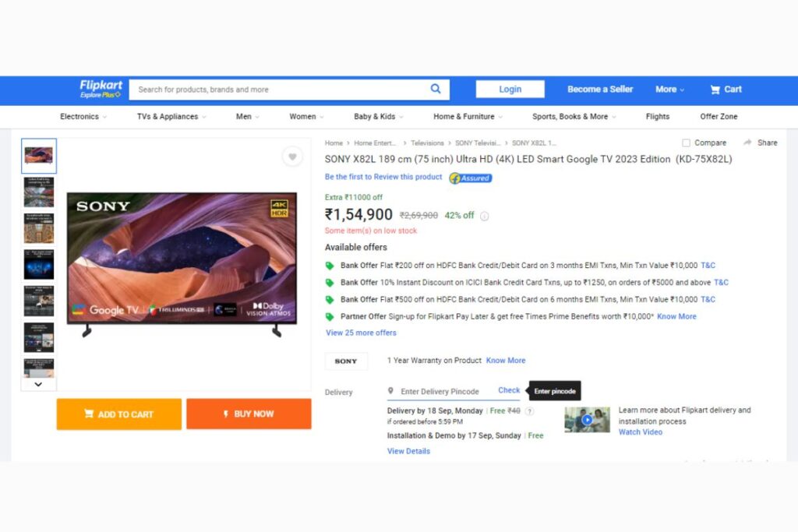Click the main Sony TV product image
This screenshot has height=532, width=798.
[182, 264]
